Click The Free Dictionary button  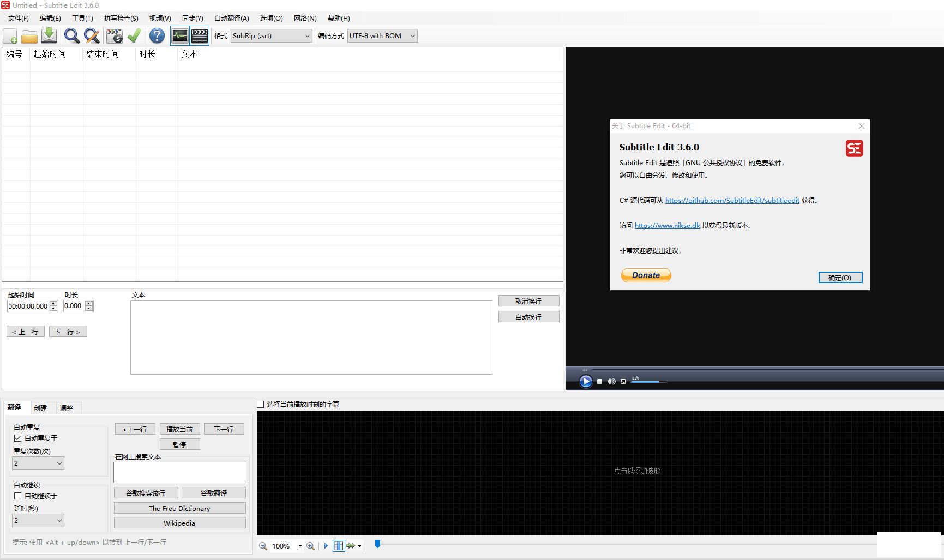point(179,508)
